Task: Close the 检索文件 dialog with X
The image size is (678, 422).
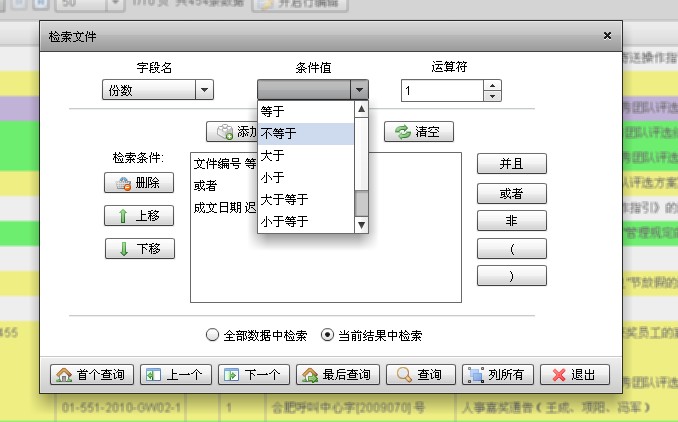Action: coord(607,36)
